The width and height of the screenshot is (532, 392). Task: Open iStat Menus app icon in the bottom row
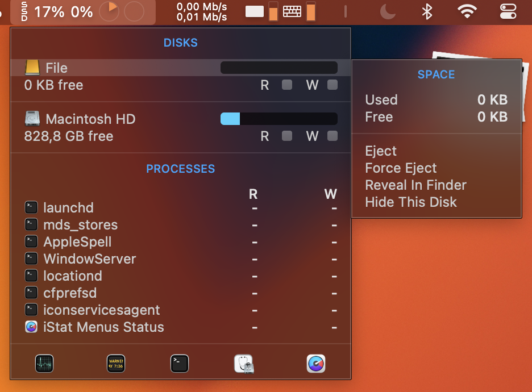pyautogui.click(x=316, y=364)
